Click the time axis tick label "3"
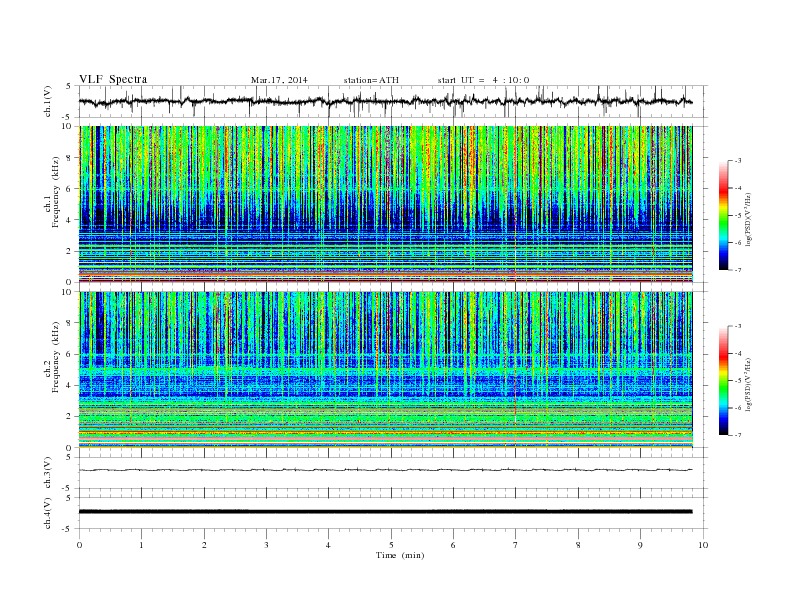 coord(266,545)
